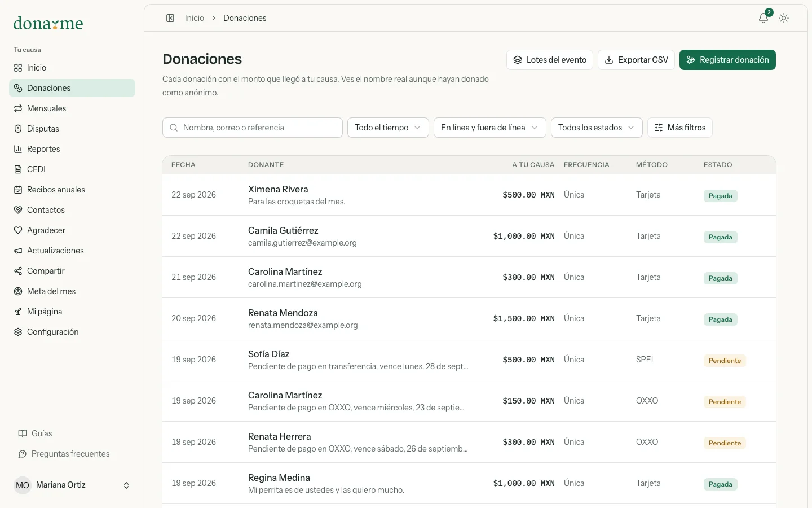Open the notifications bell

coord(764,18)
